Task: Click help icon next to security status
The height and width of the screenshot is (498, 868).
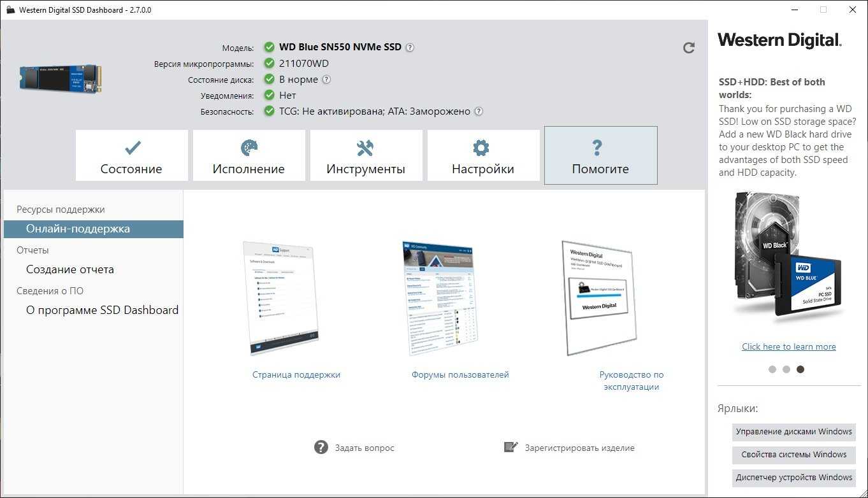Action: pyautogui.click(x=479, y=111)
